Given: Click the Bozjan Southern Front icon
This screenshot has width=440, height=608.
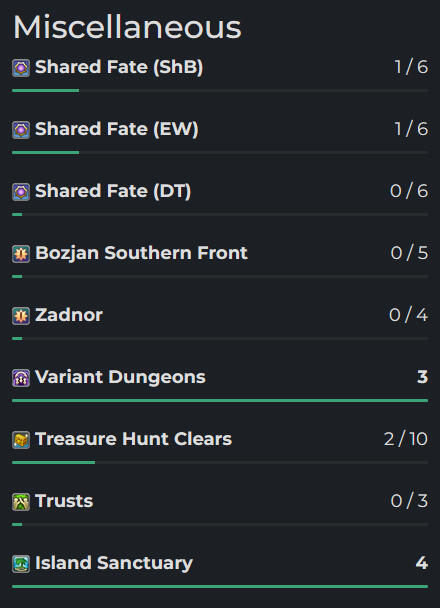Looking at the screenshot, I should click(x=21, y=254).
